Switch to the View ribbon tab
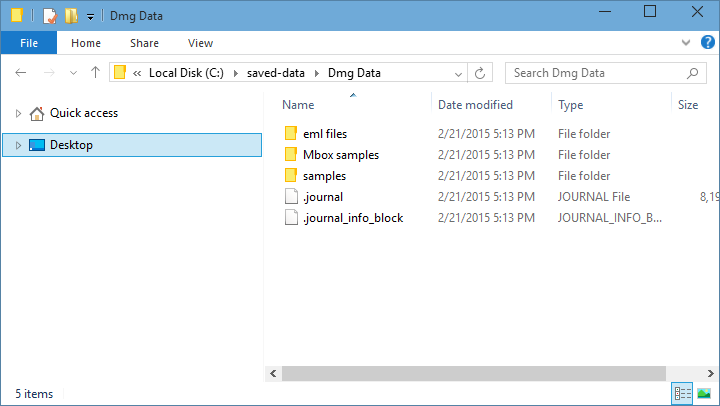720x406 pixels. 200,43
